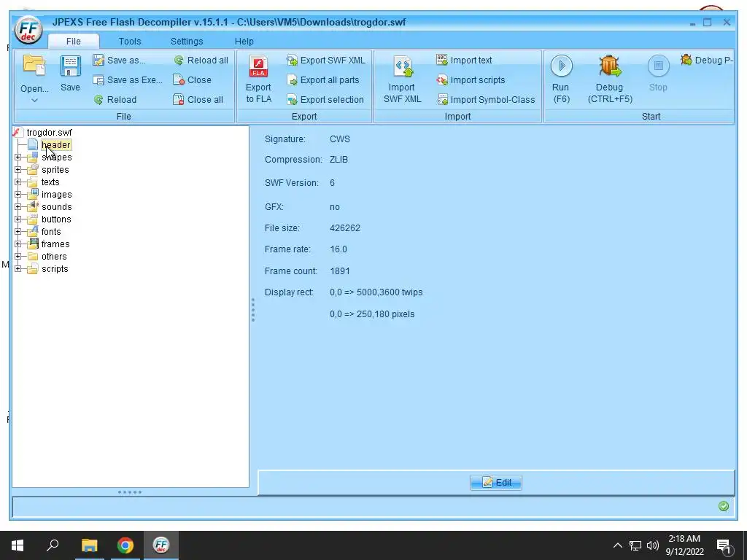Image resolution: width=747 pixels, height=560 pixels.
Task: Click the vertical panel splitter handle
Action: tap(253, 310)
